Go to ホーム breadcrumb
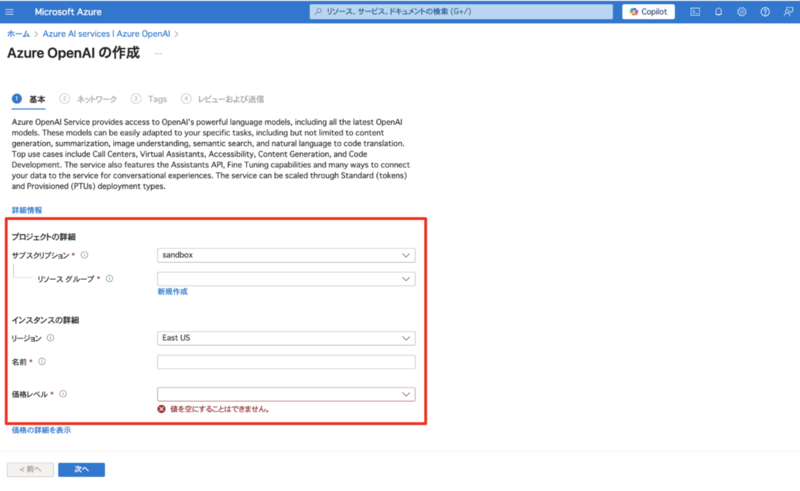The width and height of the screenshot is (800, 491). (18, 34)
